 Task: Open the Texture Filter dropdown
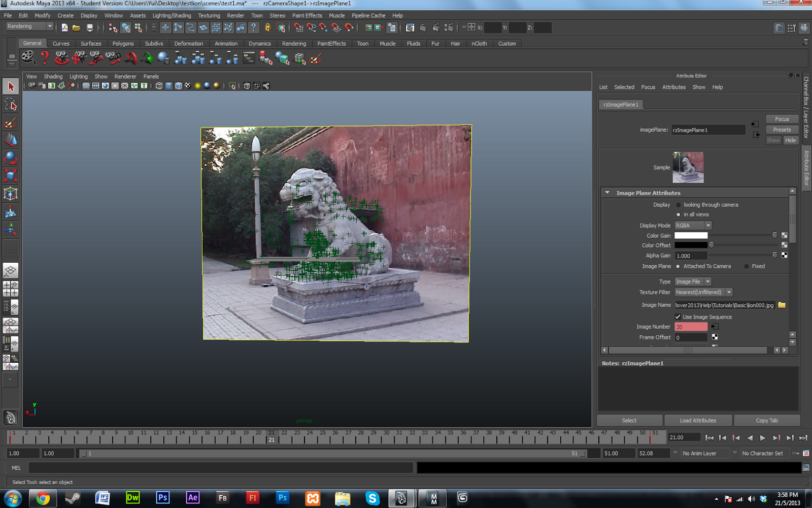coord(703,292)
